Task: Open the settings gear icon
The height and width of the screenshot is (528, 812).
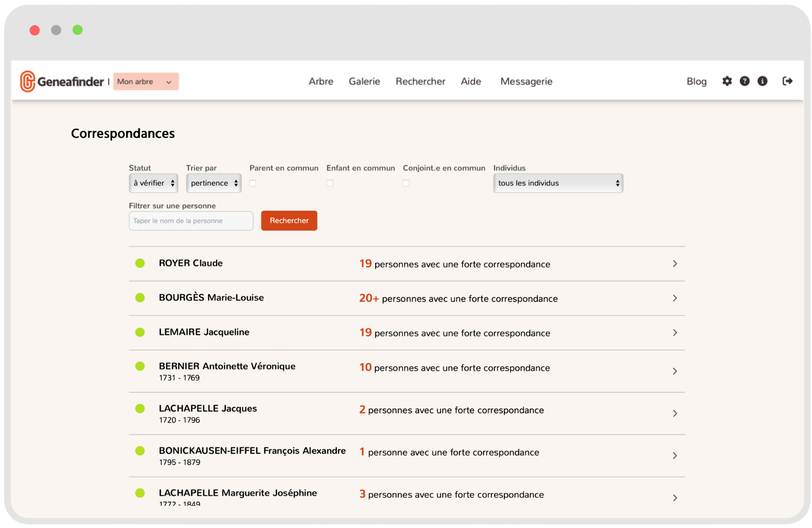Action: coord(727,81)
